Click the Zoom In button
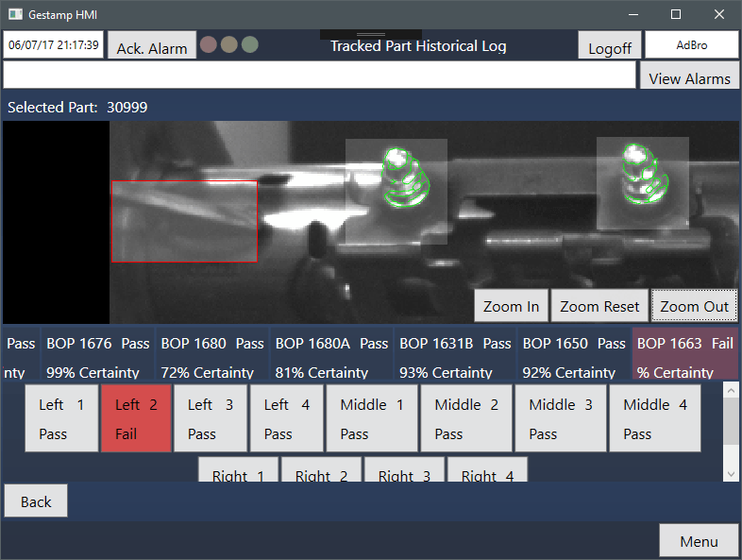 tap(511, 306)
